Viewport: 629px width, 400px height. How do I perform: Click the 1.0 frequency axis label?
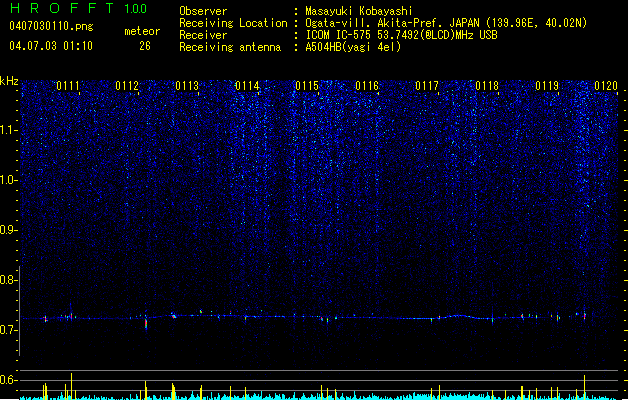[x=9, y=180]
